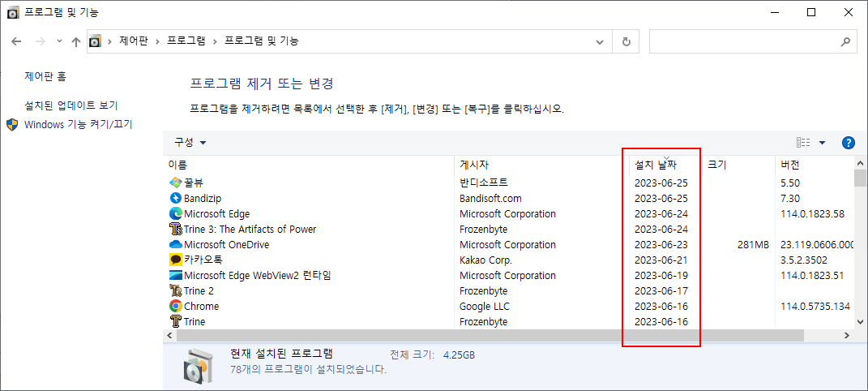The image size is (868, 391).
Task: Click the Chrome program icon
Action: 176,307
